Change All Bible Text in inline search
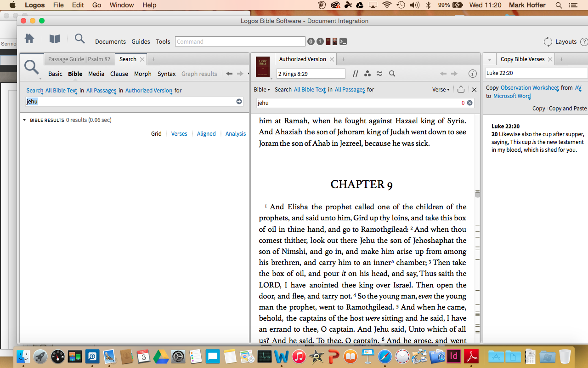This screenshot has height=368, width=588. point(310,90)
